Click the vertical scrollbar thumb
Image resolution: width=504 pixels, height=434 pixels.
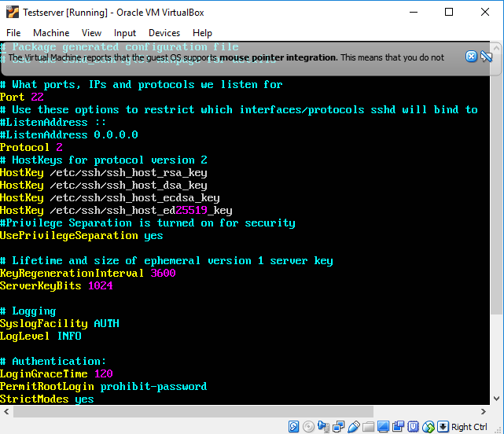pyautogui.click(x=497, y=184)
